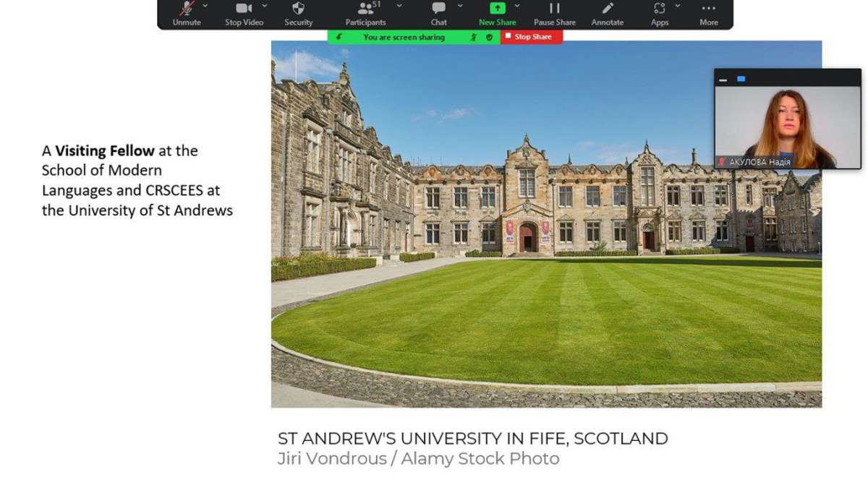Open the Participants panel
This screenshot has width=868, height=488.
(366, 14)
